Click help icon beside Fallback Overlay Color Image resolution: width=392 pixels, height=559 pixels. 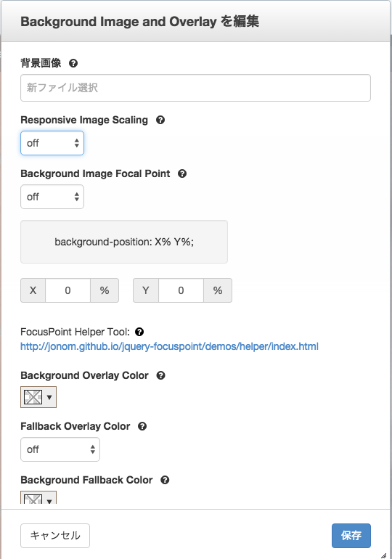(142, 426)
